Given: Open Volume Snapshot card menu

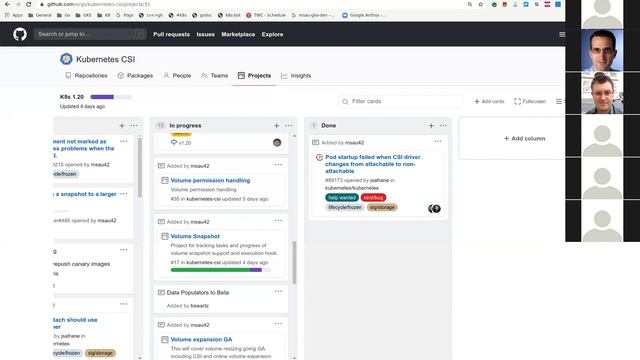Looking at the screenshot, I should (x=278, y=220).
